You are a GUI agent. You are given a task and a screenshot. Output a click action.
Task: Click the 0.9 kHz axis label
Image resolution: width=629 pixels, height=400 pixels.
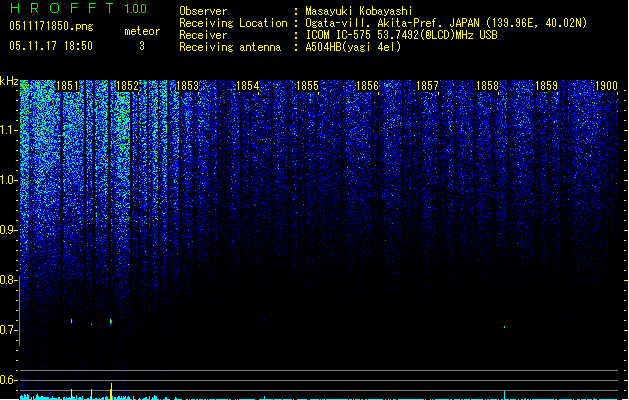(9, 230)
